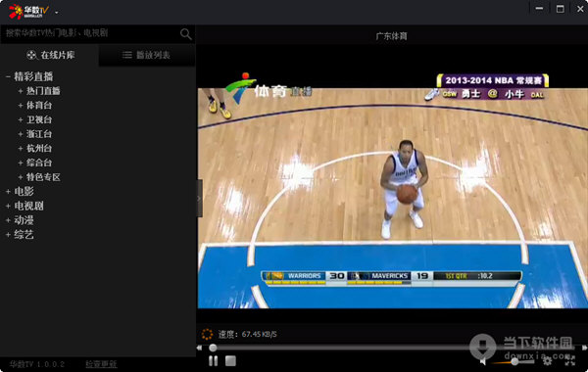The height and width of the screenshot is (372, 588).
Task: Click the fast-forward arrow at progress bar end
Action: pos(584,349)
